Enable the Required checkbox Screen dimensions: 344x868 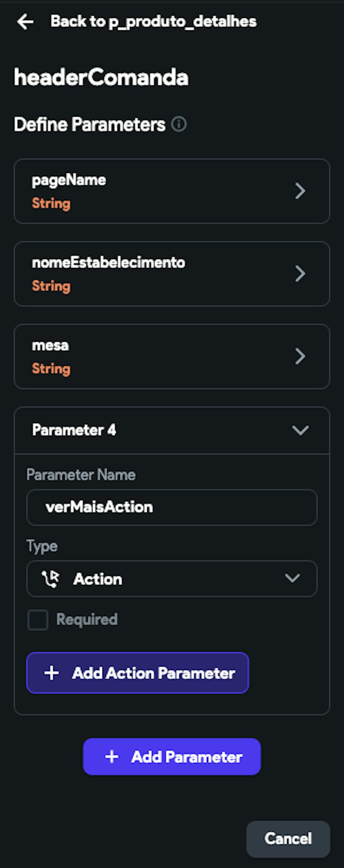(38, 620)
